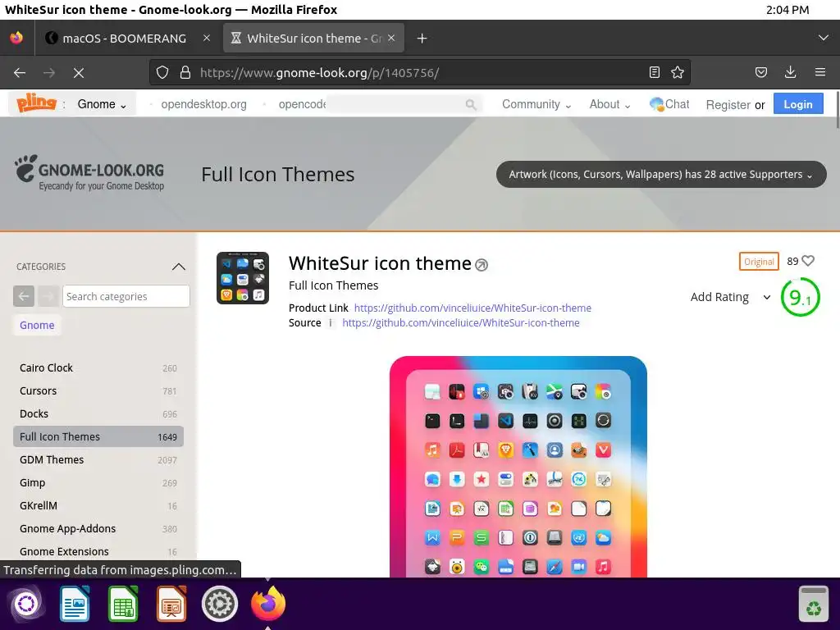Click the category back arrow button
Screen dimensions: 840x630
click(24, 295)
